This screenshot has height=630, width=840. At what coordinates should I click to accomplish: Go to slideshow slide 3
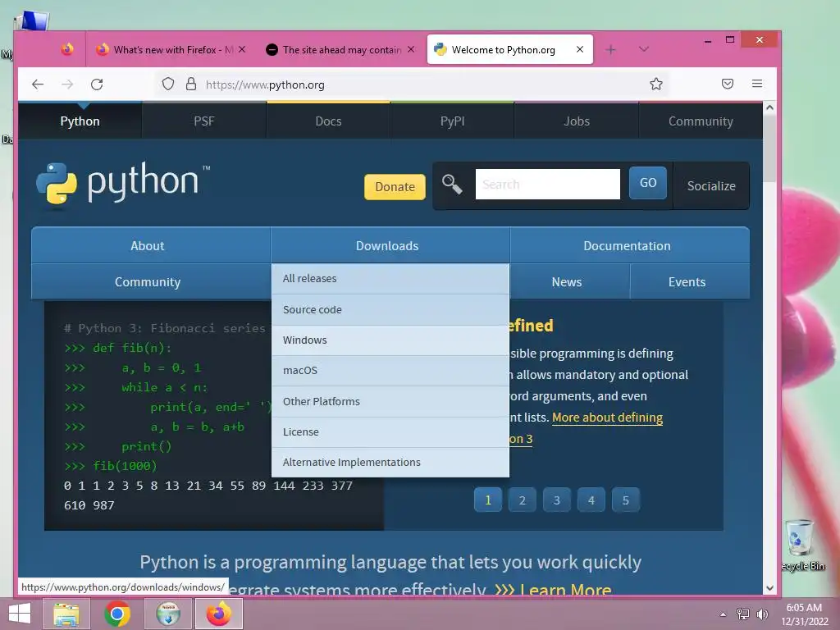click(557, 500)
